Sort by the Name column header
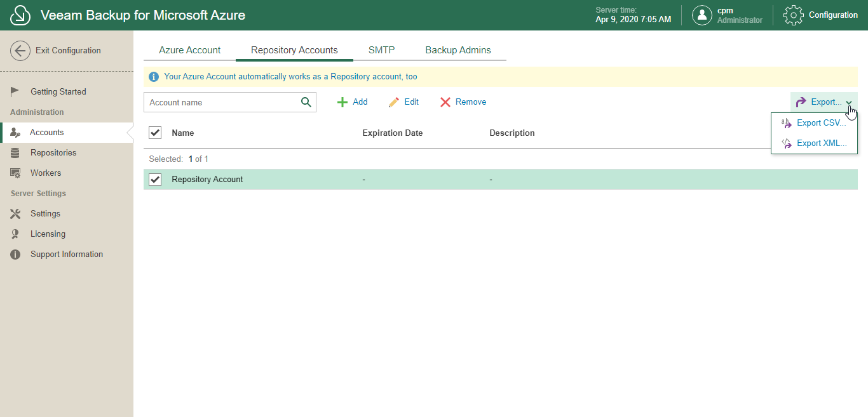 coord(183,133)
